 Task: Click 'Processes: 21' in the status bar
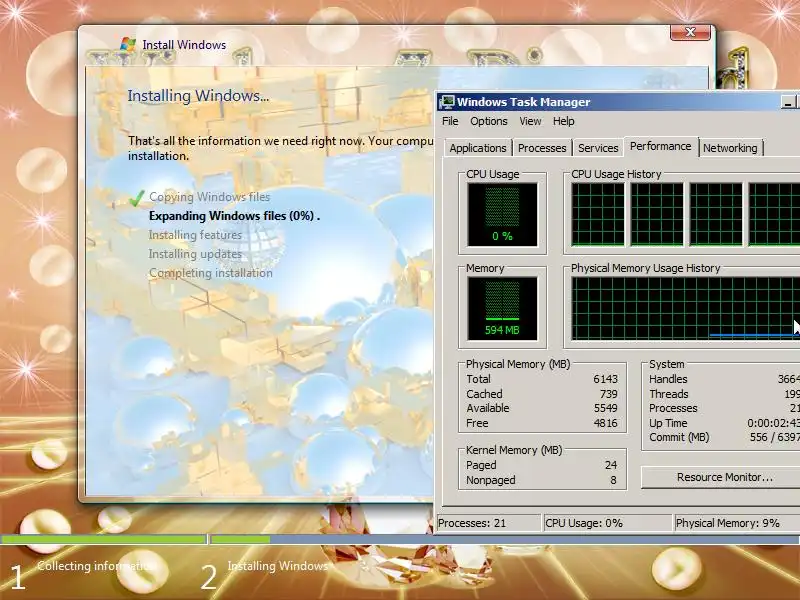coord(472,523)
